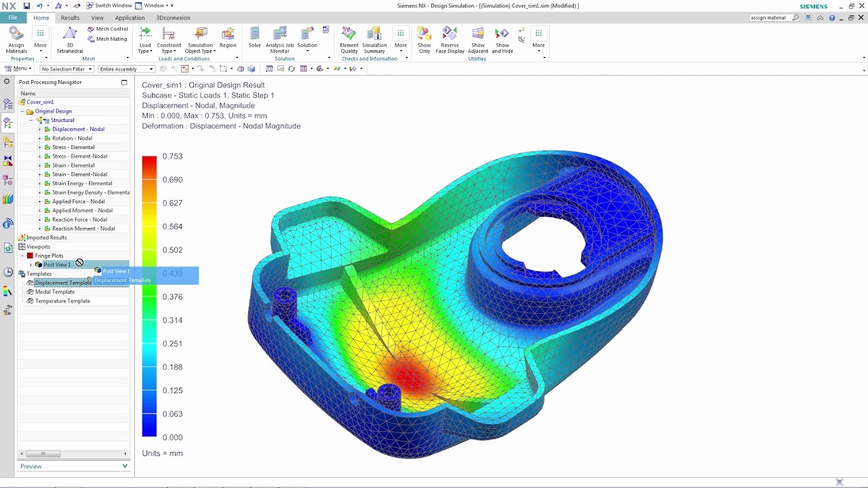Click the assign material search field
The width and height of the screenshot is (868, 488).
click(771, 17)
